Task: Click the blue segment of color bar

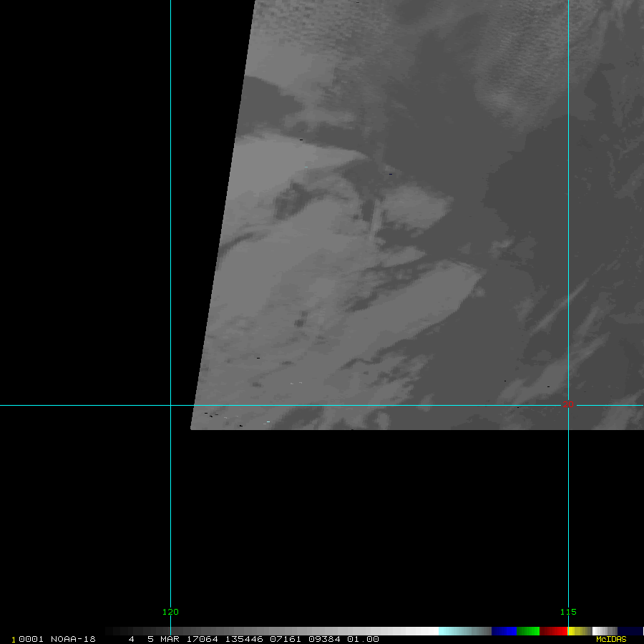Action: 504,631
